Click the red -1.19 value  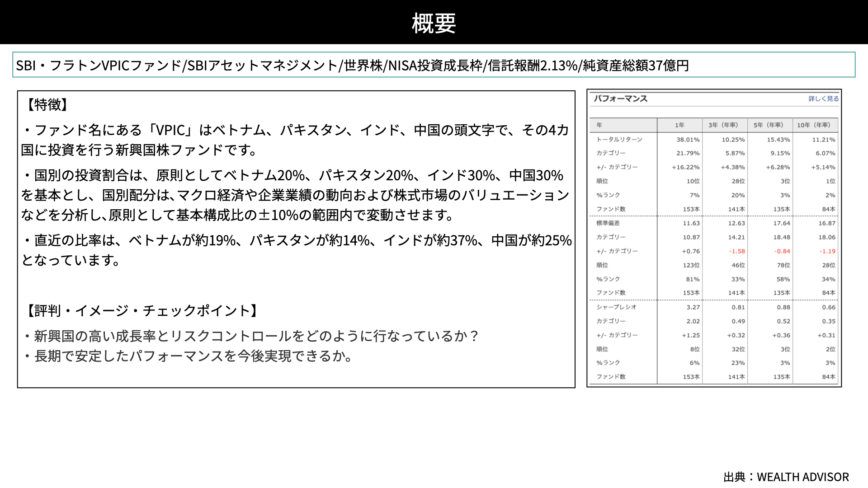pyautogui.click(x=827, y=251)
